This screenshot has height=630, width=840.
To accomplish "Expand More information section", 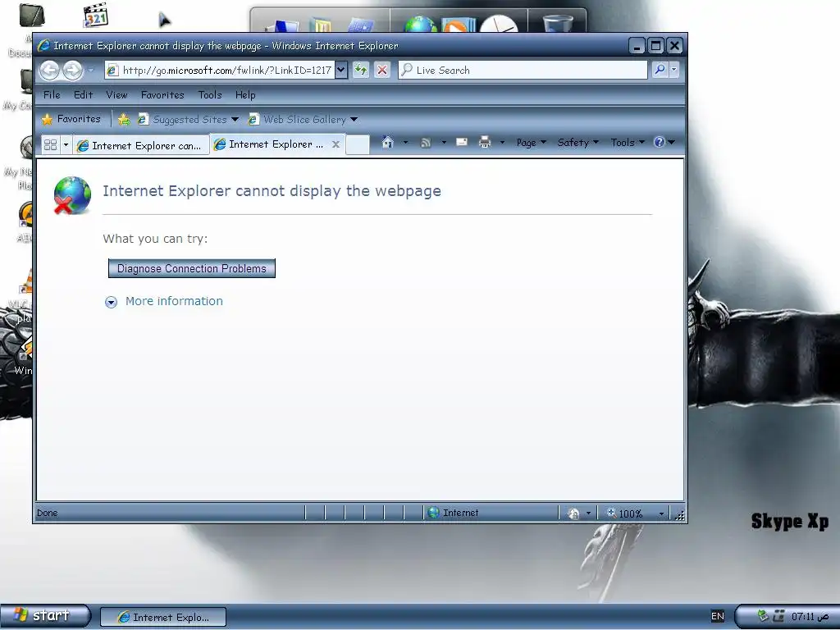I will 111,302.
